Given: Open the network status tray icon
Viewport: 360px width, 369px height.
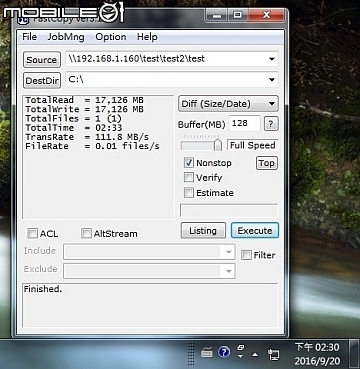Looking at the screenshot, I should coord(274,354).
